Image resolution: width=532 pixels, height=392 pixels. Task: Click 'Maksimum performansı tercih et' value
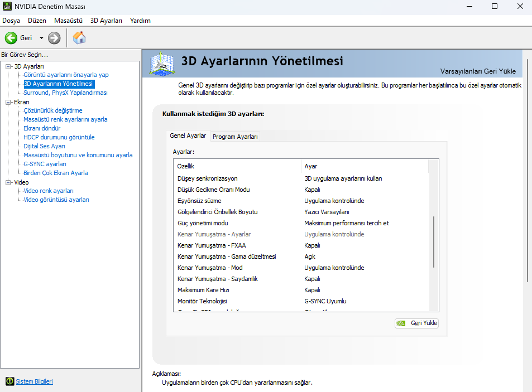pos(347,223)
